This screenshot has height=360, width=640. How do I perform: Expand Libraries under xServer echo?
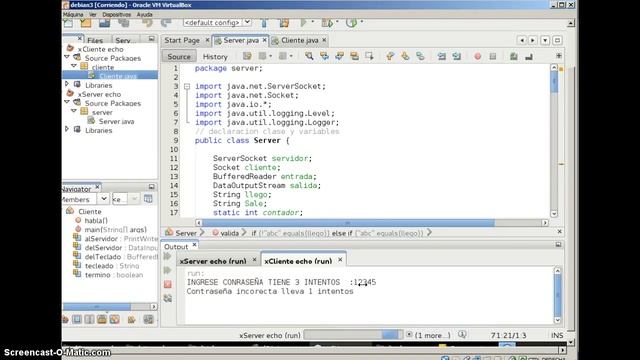pos(67,129)
